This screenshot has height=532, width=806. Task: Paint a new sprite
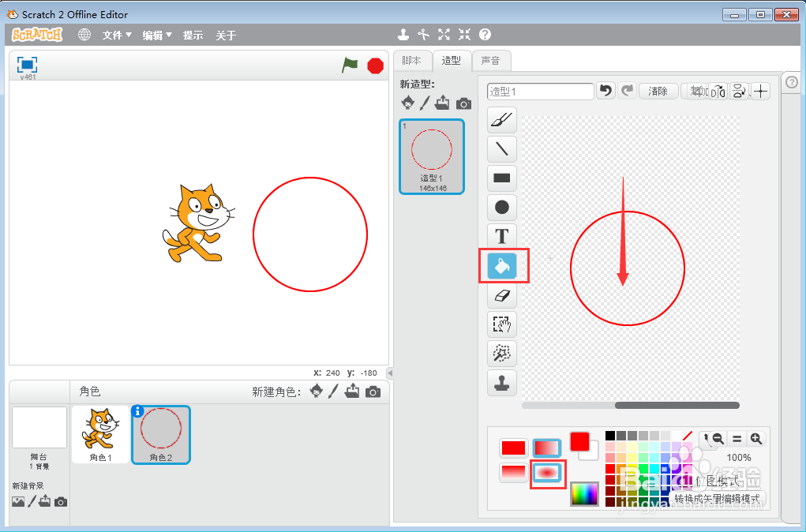(333, 392)
